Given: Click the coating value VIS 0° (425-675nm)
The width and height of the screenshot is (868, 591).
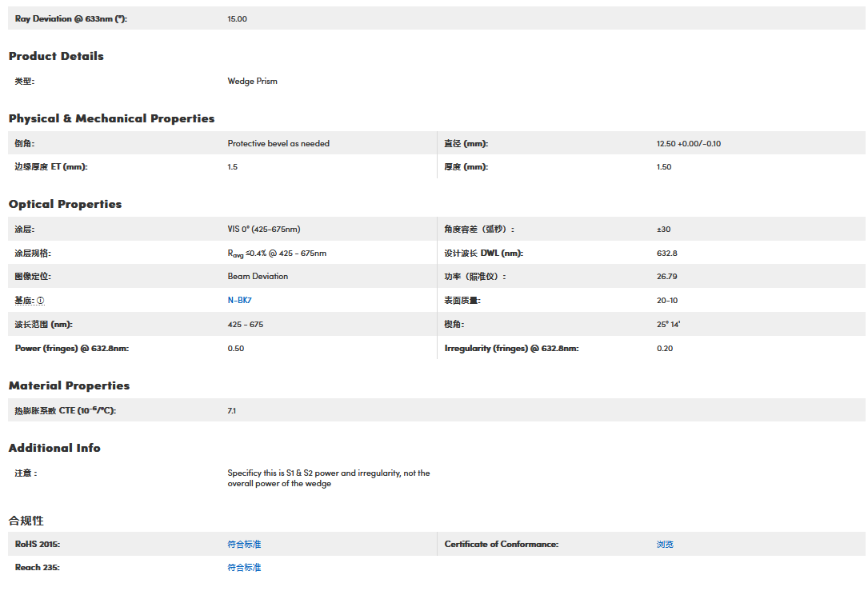Looking at the screenshot, I should click(263, 230).
